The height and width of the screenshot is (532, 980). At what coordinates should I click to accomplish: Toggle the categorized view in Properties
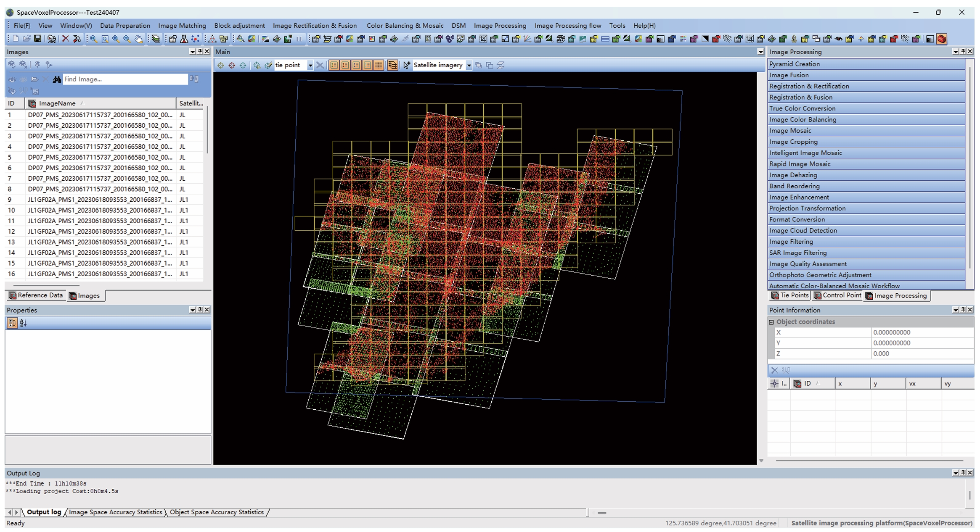tap(12, 323)
